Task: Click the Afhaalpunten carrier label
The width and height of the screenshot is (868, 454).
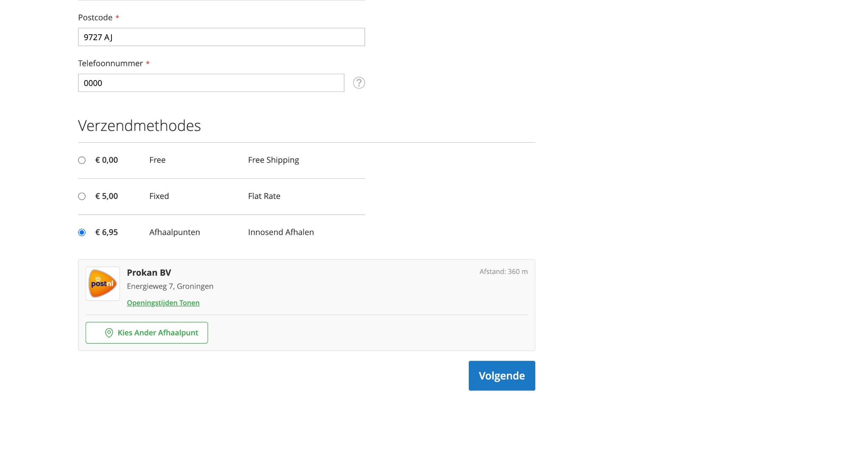Action: click(174, 232)
